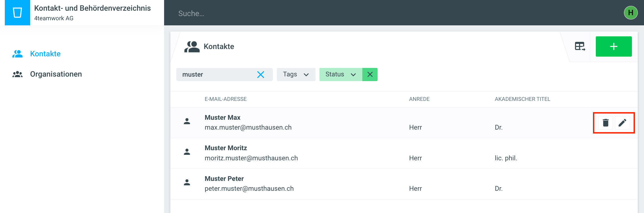
Task: Click the table export icon
Action: click(x=580, y=46)
